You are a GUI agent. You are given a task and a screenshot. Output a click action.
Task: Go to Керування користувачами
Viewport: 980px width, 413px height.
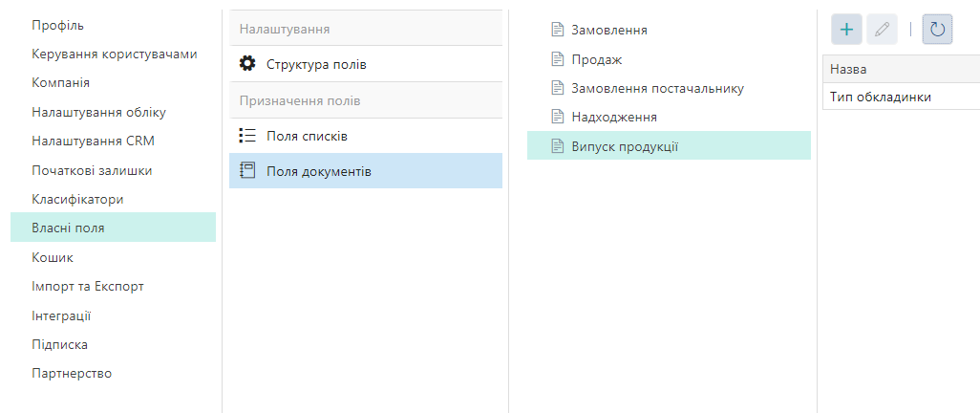(115, 54)
